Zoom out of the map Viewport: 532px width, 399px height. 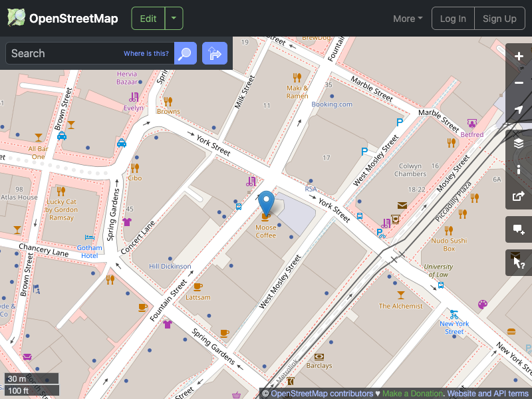pyautogui.click(x=519, y=82)
